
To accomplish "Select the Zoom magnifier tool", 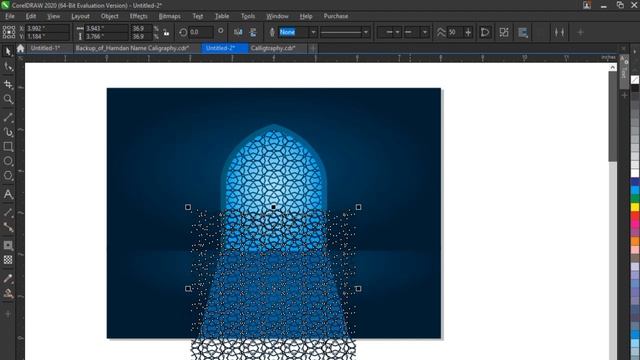I will pyautogui.click(x=8, y=99).
